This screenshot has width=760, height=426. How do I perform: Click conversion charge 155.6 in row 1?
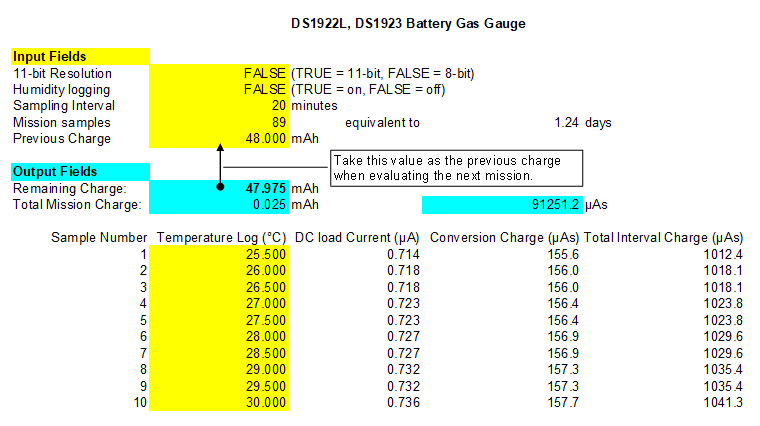563,254
